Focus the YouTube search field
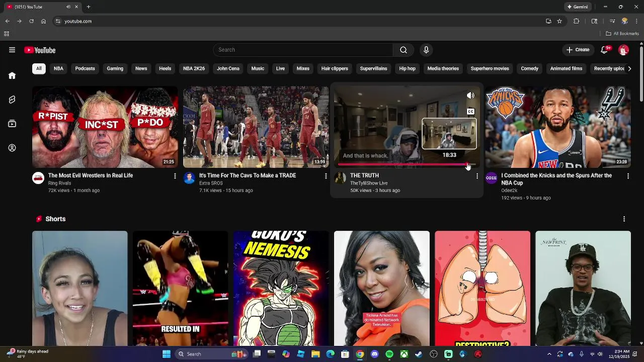The image size is (644, 362). pos(303,50)
